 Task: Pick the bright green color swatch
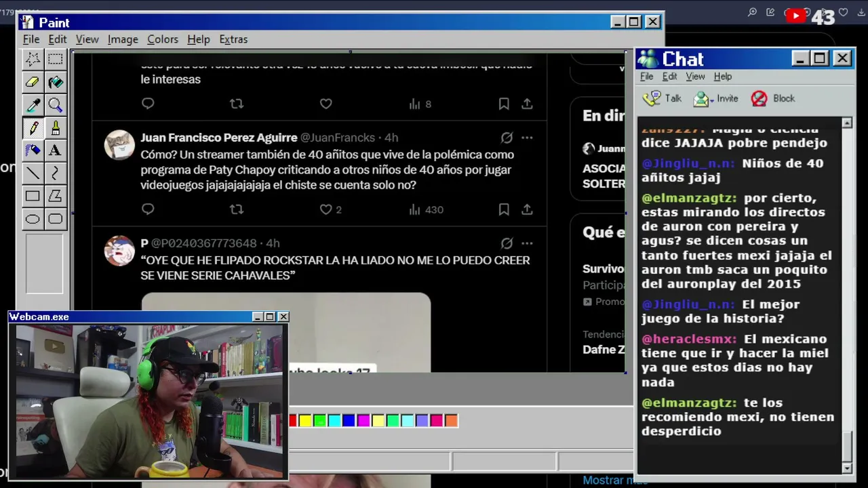click(319, 421)
